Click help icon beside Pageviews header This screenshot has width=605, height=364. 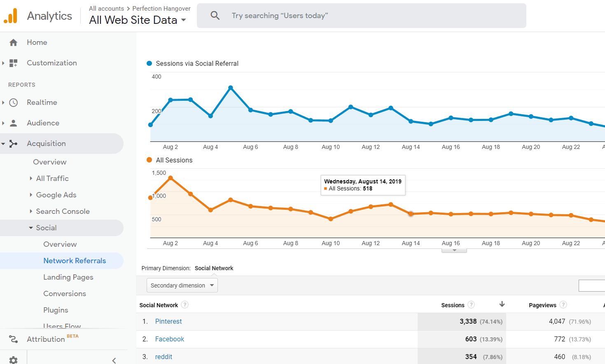(x=563, y=305)
